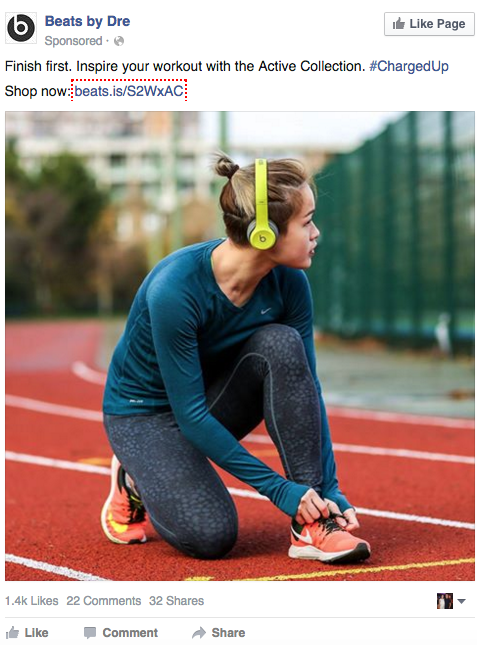The height and width of the screenshot is (645, 477).
Task: Open the Beats by Dre page name
Action: click(87, 21)
